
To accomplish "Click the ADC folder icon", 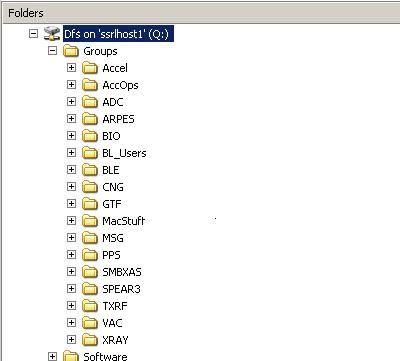I will tap(90, 102).
